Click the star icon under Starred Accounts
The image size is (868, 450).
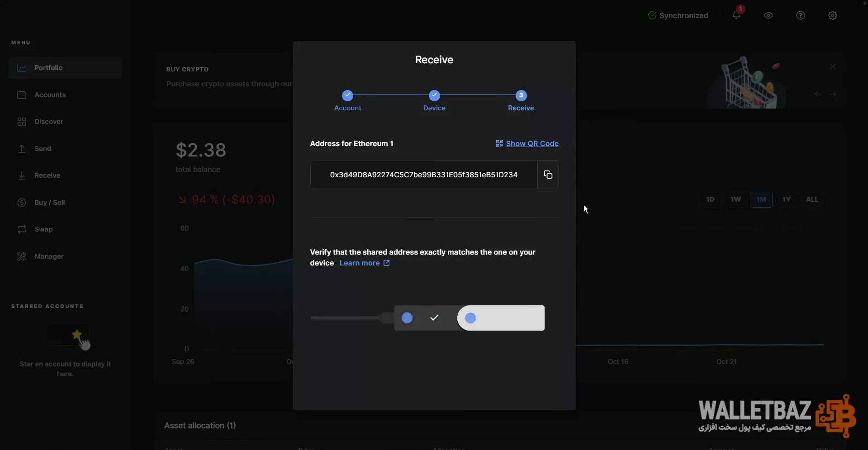pyautogui.click(x=77, y=335)
